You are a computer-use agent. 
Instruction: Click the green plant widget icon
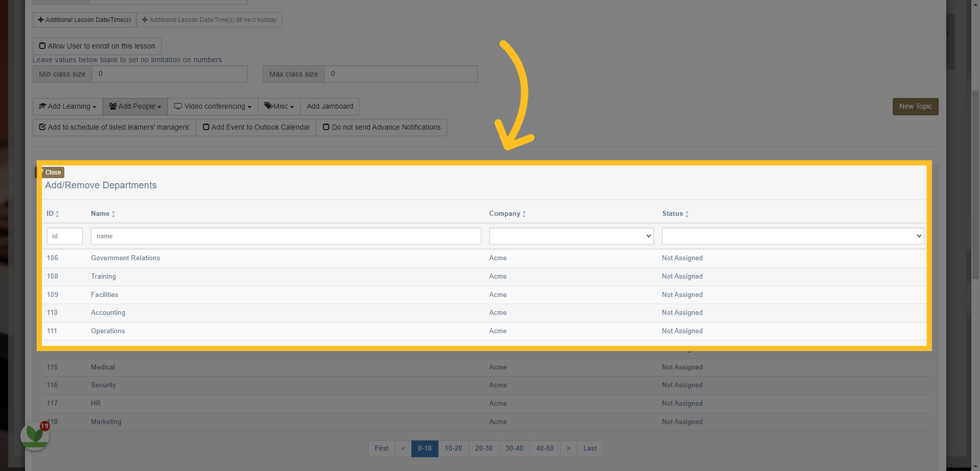pyautogui.click(x=35, y=436)
